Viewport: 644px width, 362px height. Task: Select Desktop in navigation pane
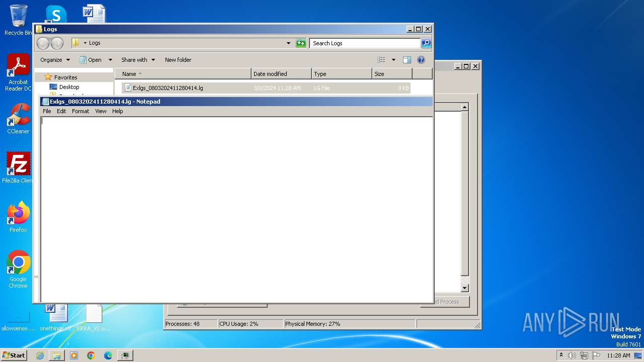pyautogui.click(x=69, y=87)
